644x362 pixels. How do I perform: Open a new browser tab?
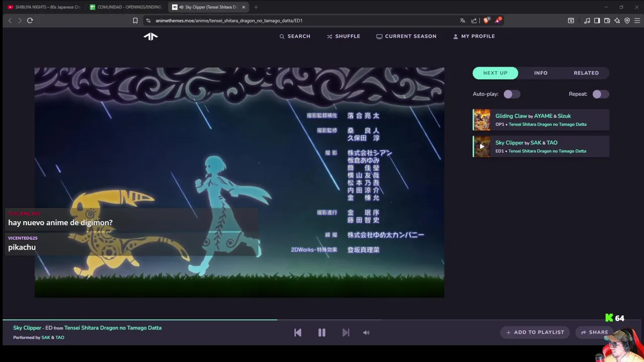click(x=256, y=7)
